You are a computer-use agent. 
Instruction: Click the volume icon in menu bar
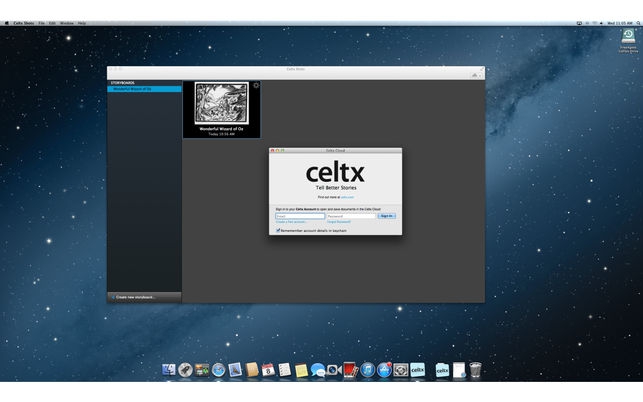601,23
